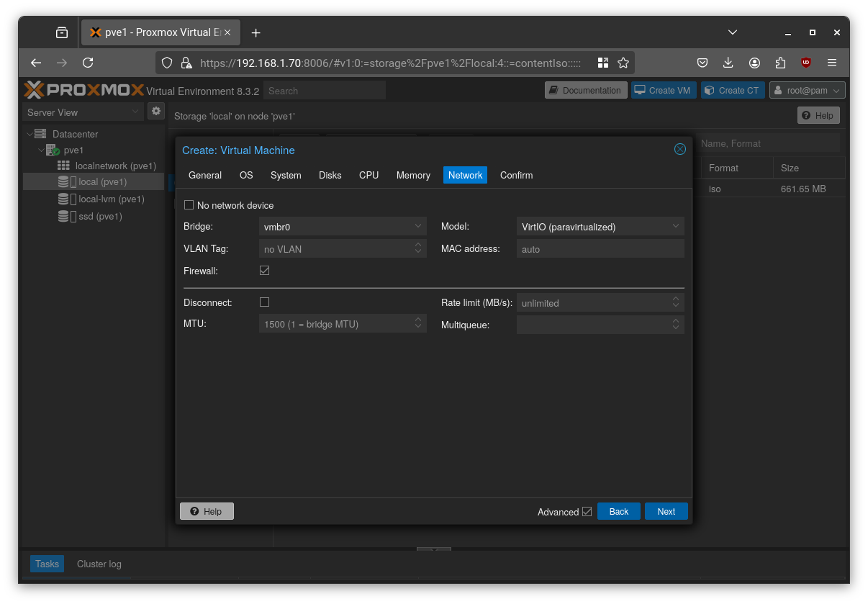Enable the Disconnect option
Screen dimensions: 868x604
(x=264, y=302)
